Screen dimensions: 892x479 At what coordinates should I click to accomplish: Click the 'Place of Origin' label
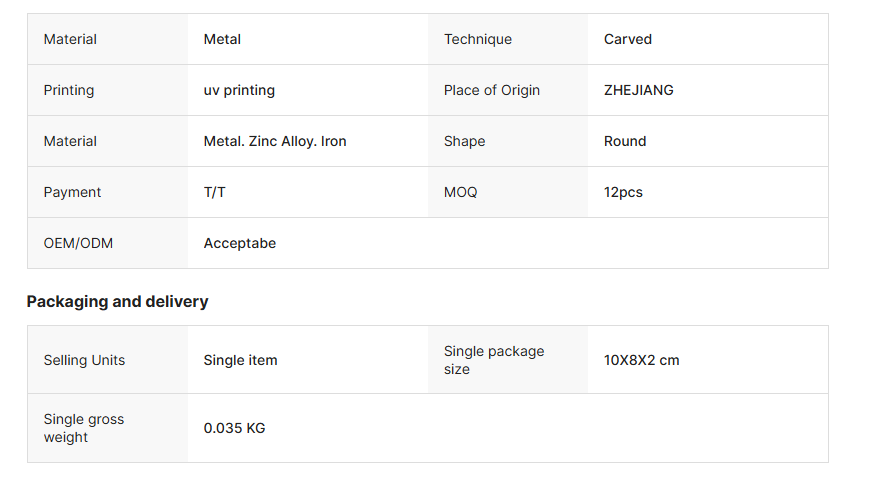click(491, 90)
